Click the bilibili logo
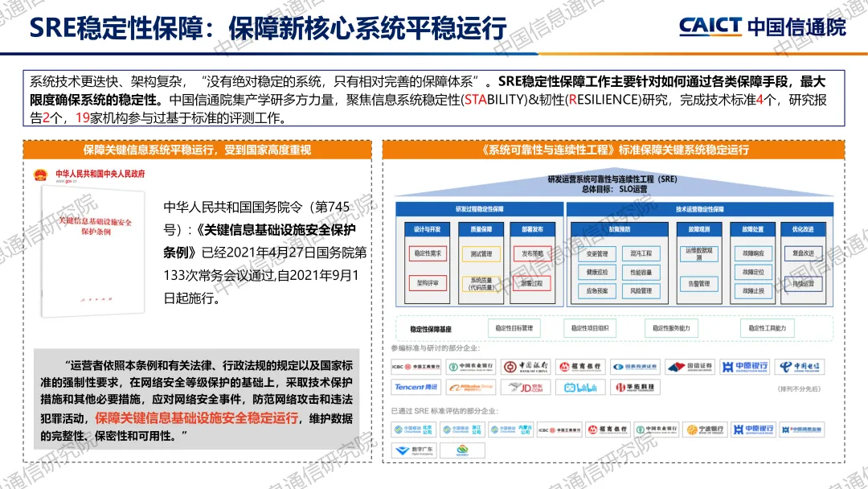This screenshot has height=489, width=868. point(581,387)
